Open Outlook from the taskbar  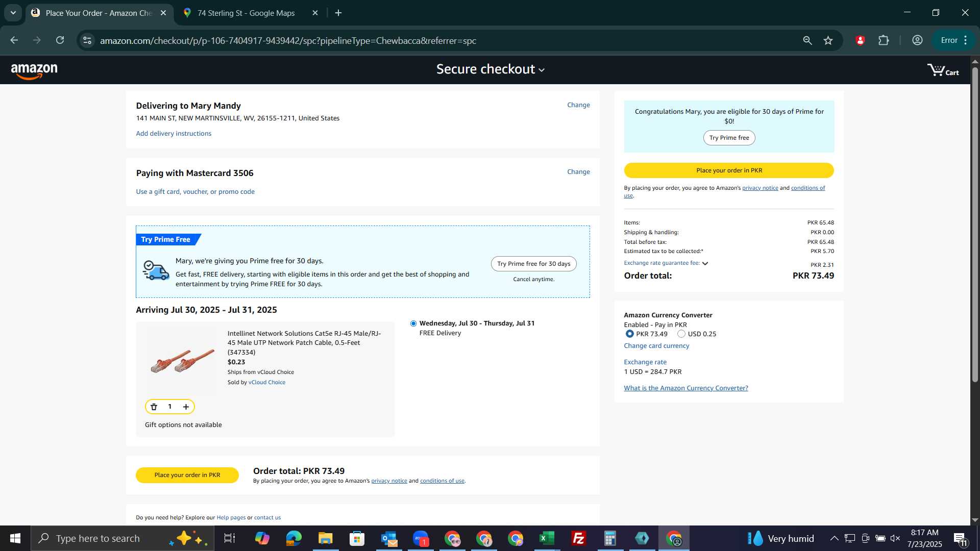[388, 538]
